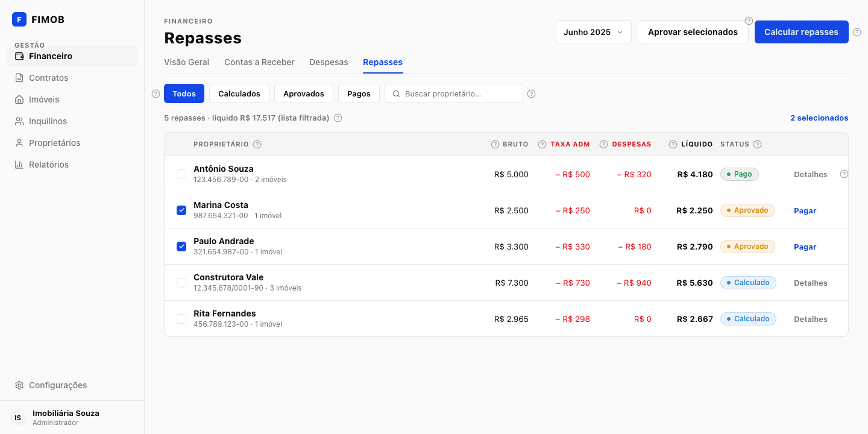The image size is (868, 434).
Task: Open Inquilinos in the sidebar
Action: point(72,121)
